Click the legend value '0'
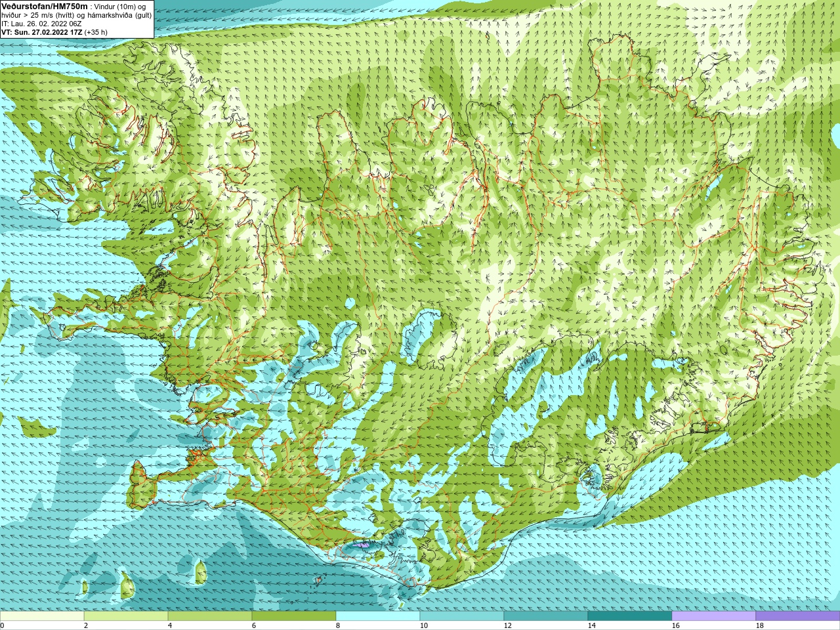 coord(2,625)
